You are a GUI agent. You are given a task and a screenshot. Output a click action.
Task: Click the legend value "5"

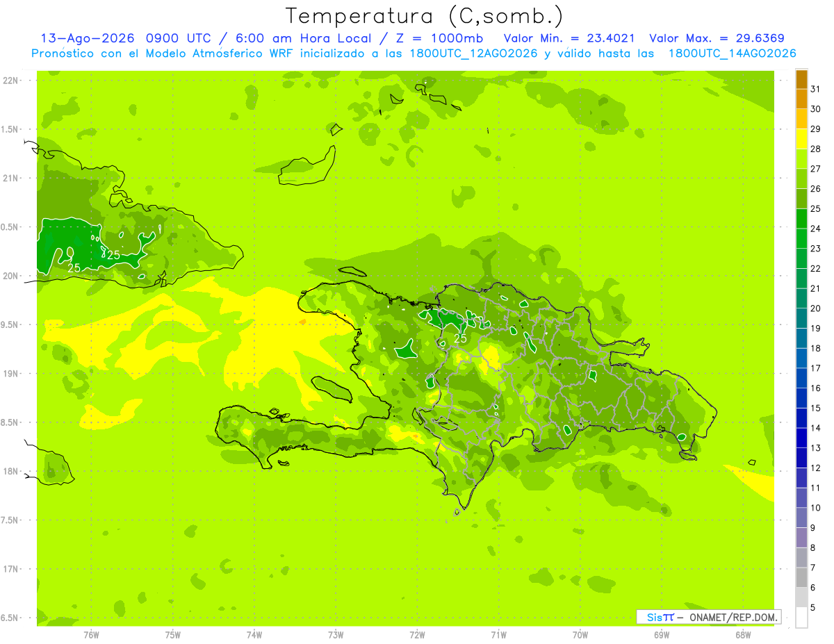pos(813,608)
